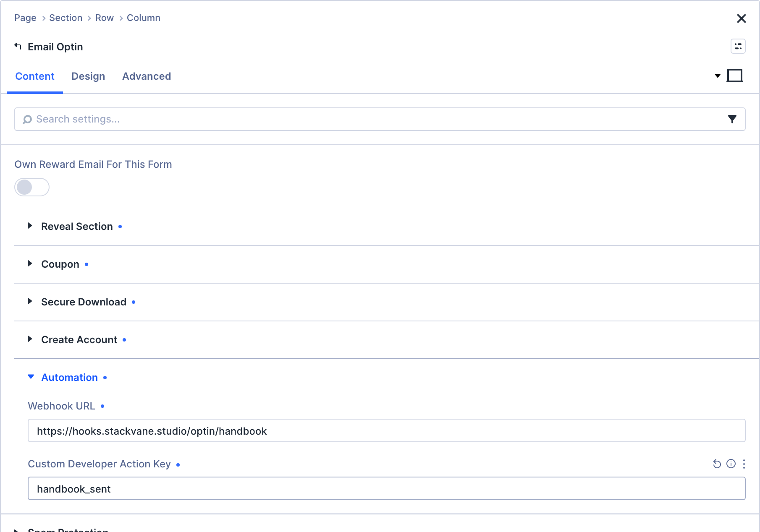Click the modified dot beside Reveal Section
The width and height of the screenshot is (760, 532).
[x=120, y=227]
